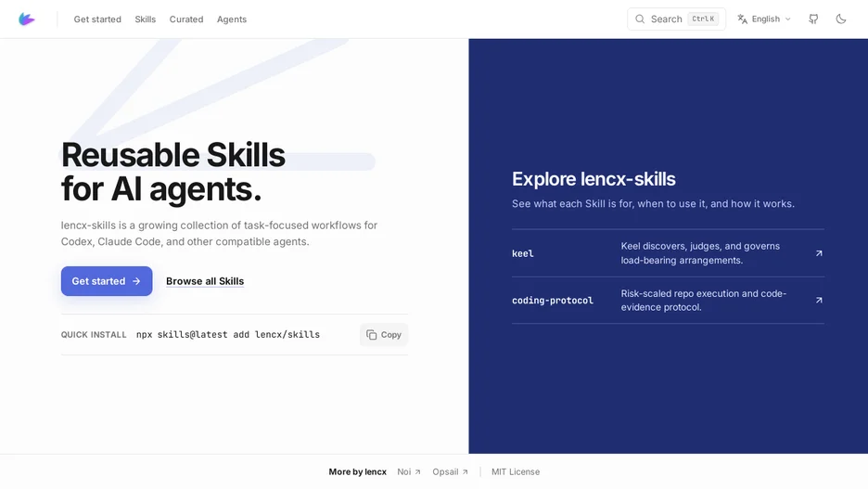Copy the quick install command
The height and width of the screenshot is (489, 868).
coord(384,334)
